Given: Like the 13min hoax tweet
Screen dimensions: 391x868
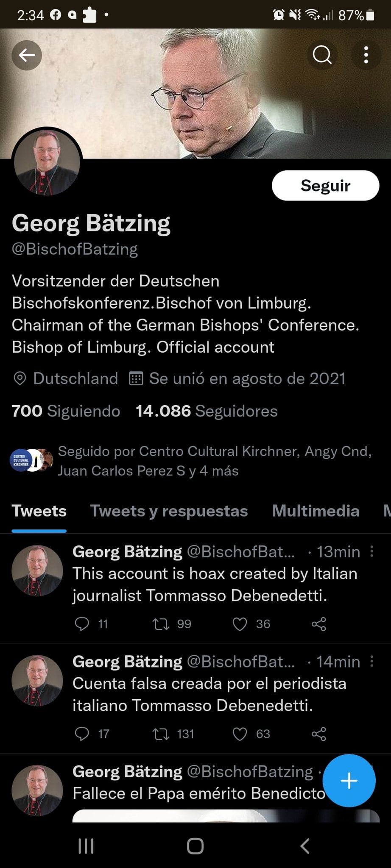Looking at the screenshot, I should tap(240, 624).
